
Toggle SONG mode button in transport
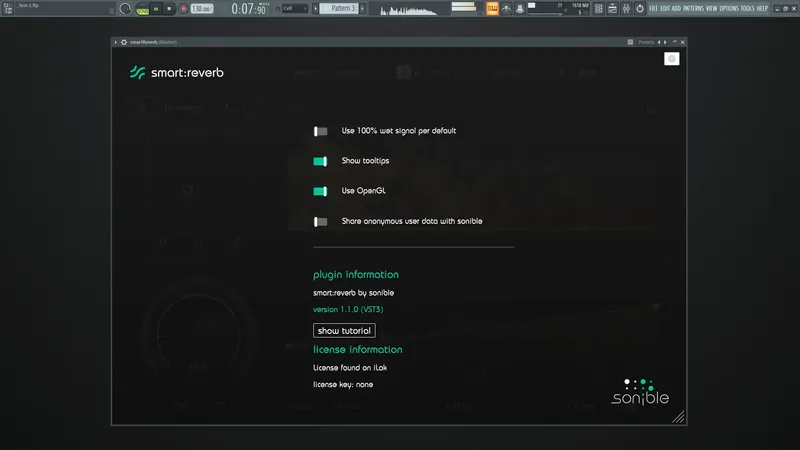coord(142,9)
